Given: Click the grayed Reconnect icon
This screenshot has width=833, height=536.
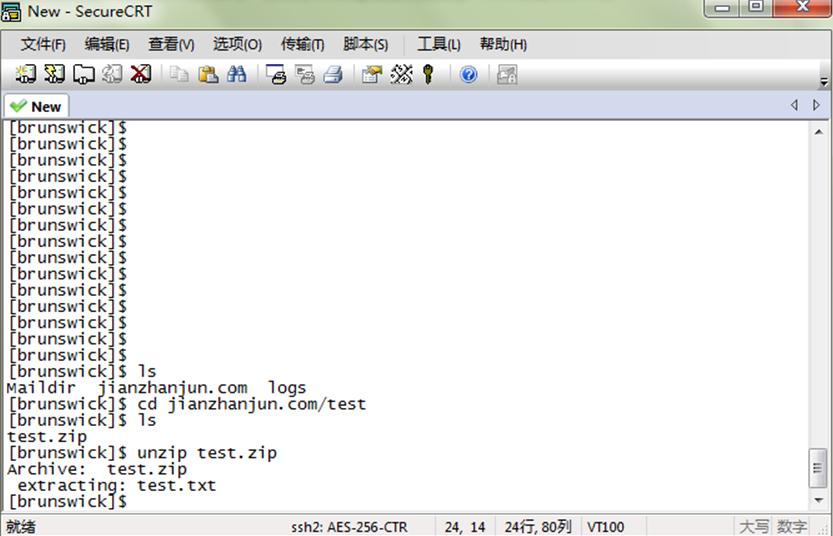Looking at the screenshot, I should [x=112, y=74].
